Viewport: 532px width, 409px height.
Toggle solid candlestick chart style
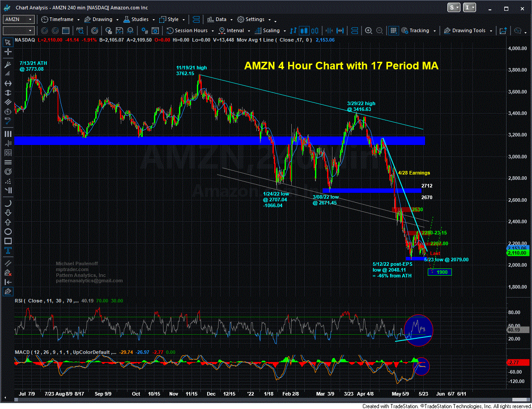(x=304, y=30)
